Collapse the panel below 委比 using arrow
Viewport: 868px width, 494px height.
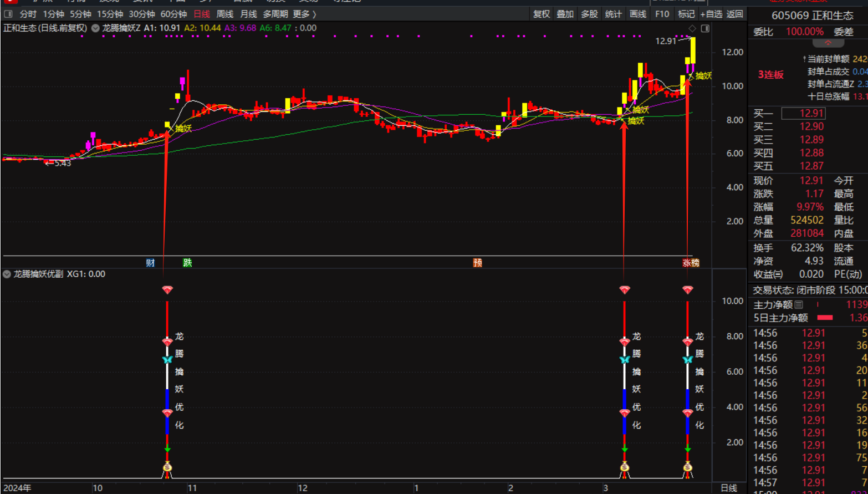828,43
